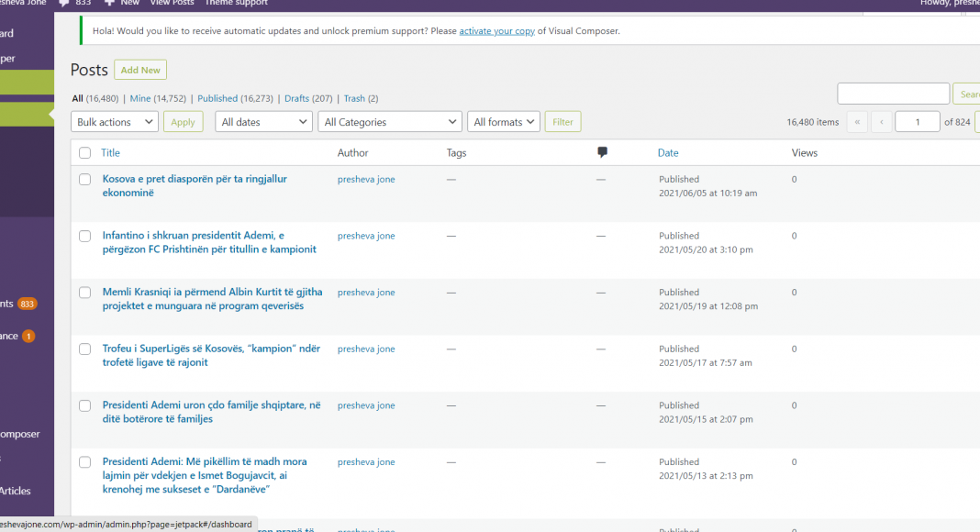Show the Drafts posts view
980x532 pixels.
(x=296, y=98)
